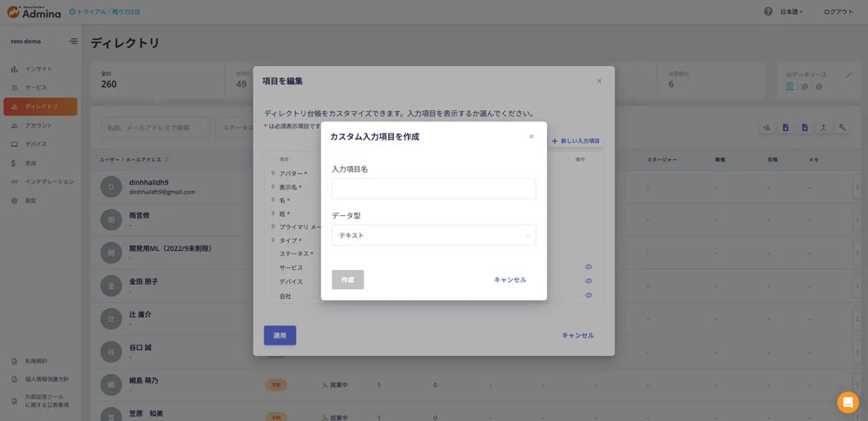Open the 利用規約 link
This screenshot has width=868, height=421.
pyautogui.click(x=36, y=361)
